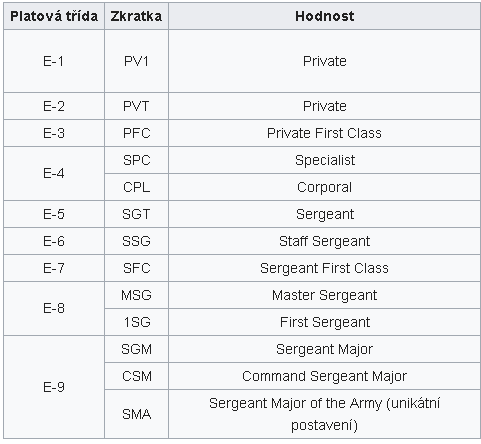Select the Sergeant rank cell
This screenshot has width=481, height=444.
click(324, 214)
